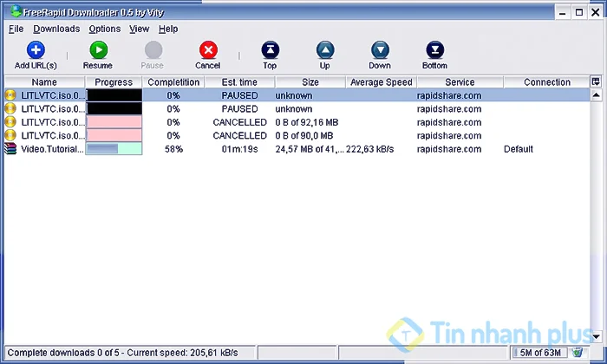Click CANCELLED status in the 90,0 MB row
The image size is (607, 364).
239,135
